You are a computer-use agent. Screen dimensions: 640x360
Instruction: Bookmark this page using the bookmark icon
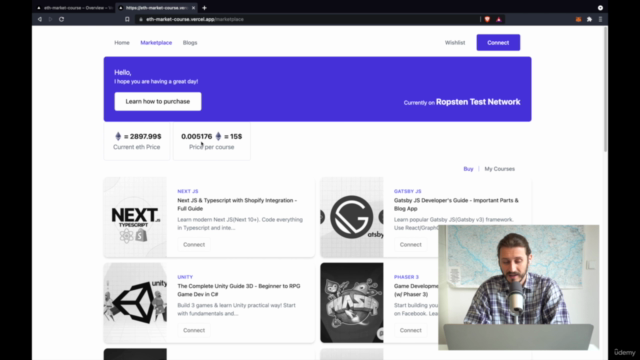(x=127, y=19)
